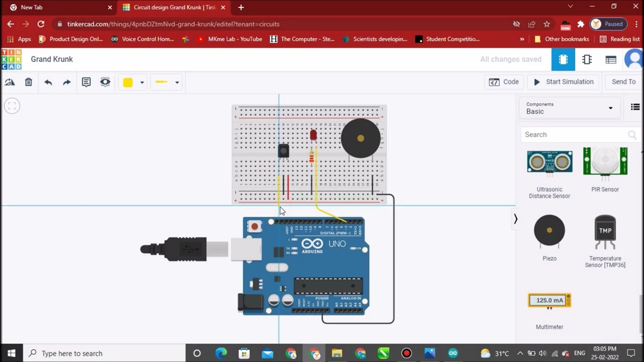Open the Reading list
Image resolution: width=644 pixels, height=362 pixels.
pos(619,39)
